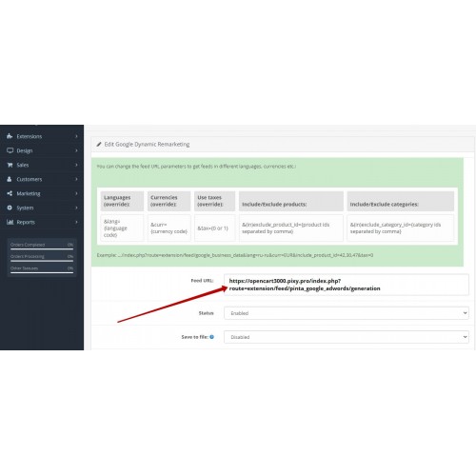Click the Marketing share icon
The image size is (476, 476).
tap(10, 193)
